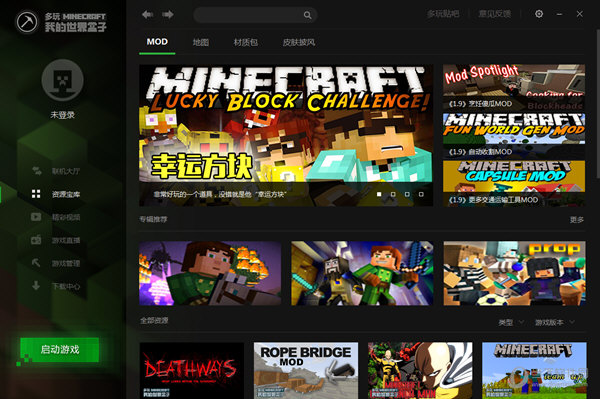Image resolution: width=600 pixels, height=399 pixels.
Task: Open 游戏直播 via the broadcast icon
Action: click(x=36, y=240)
